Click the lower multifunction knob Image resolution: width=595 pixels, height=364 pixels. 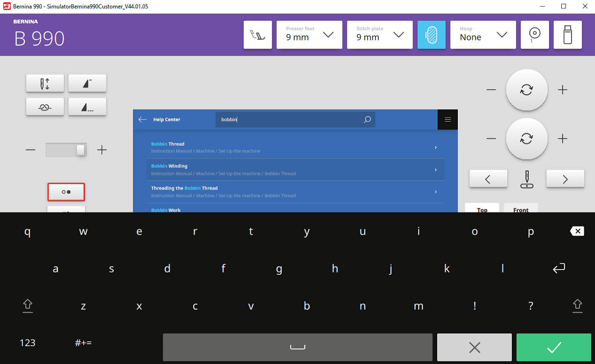pyautogui.click(x=527, y=138)
